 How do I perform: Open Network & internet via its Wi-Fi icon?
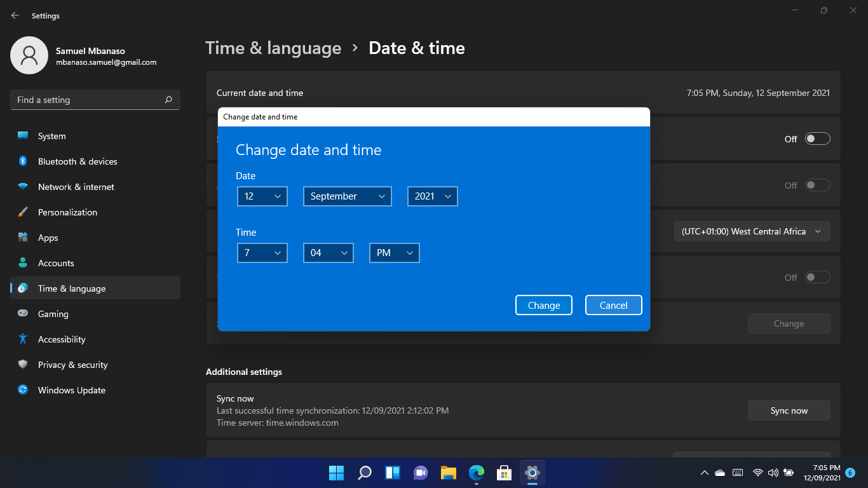pyautogui.click(x=23, y=187)
